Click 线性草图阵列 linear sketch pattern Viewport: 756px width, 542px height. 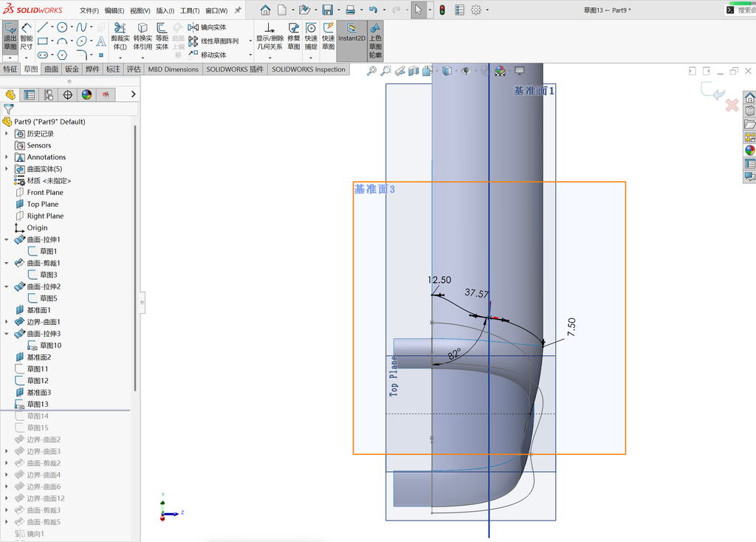213,41
